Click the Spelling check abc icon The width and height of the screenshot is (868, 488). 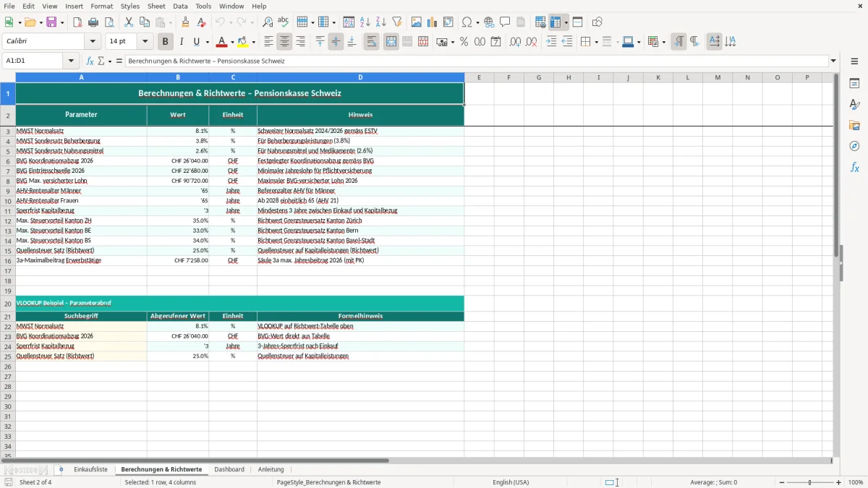pos(284,22)
